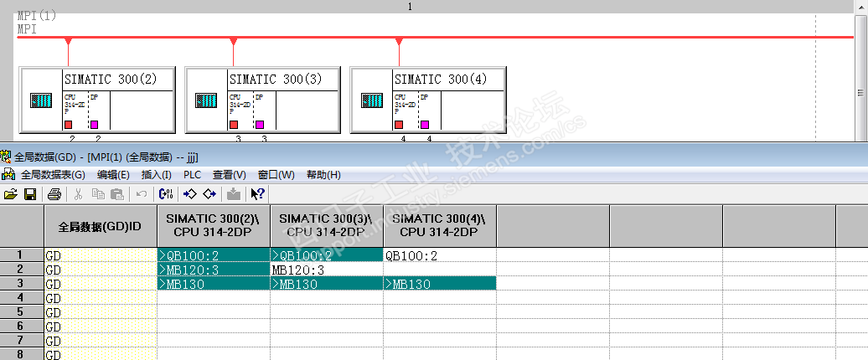Open the 编辑(E) menu
Image resolution: width=868 pixels, height=360 pixels.
[113, 175]
